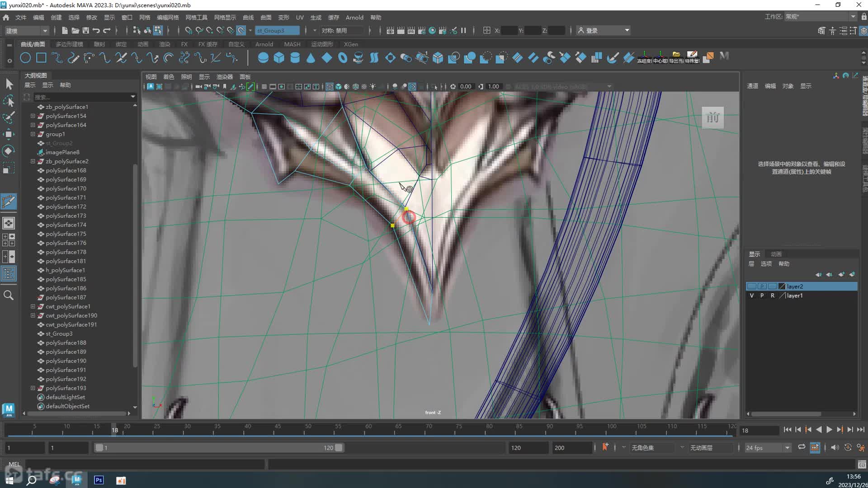868x488 pixels.
Task: Open Photoshop from the taskbar
Action: pos(99,480)
